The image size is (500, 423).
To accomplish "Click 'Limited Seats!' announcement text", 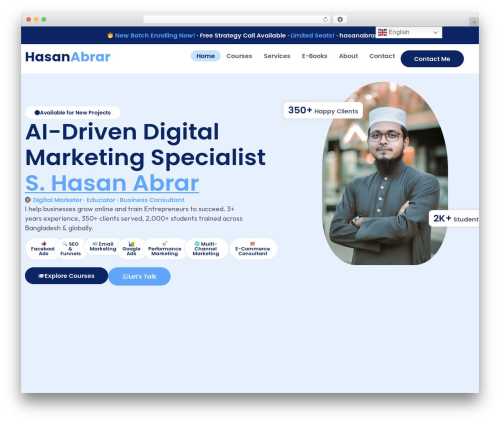I will pos(312,35).
